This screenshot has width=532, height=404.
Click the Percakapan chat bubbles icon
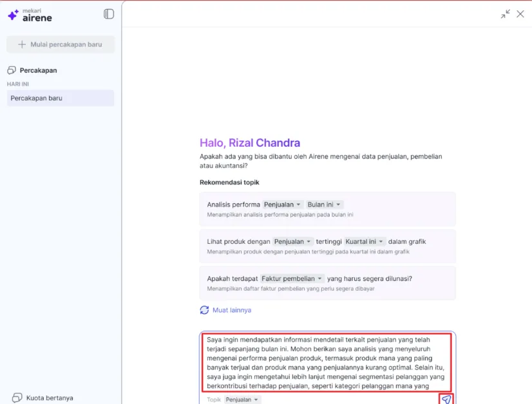[12, 70]
